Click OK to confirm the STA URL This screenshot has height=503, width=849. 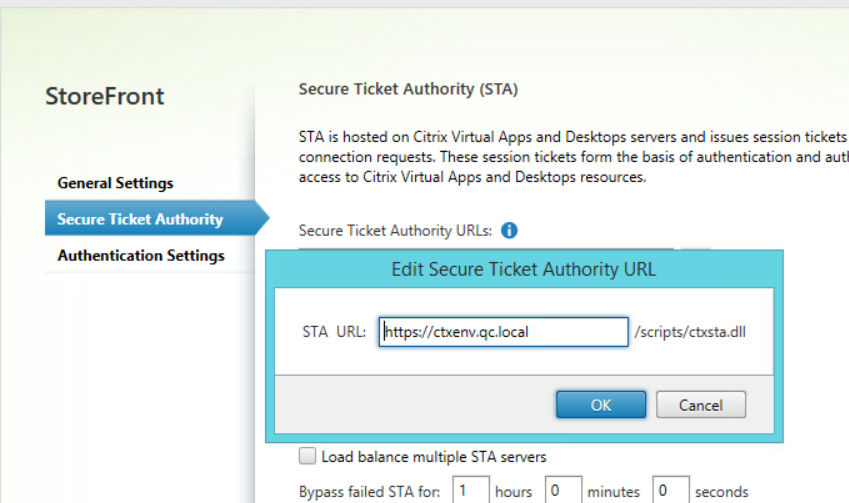pyautogui.click(x=600, y=405)
